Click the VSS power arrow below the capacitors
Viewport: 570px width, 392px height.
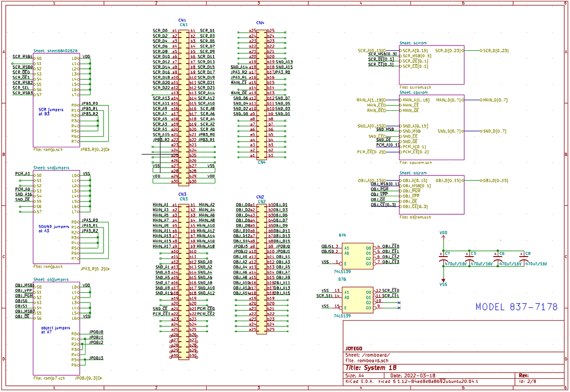[443, 280]
